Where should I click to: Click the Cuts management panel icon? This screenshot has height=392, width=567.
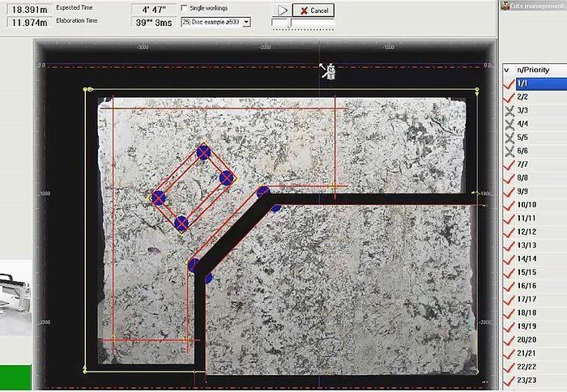coord(506,5)
